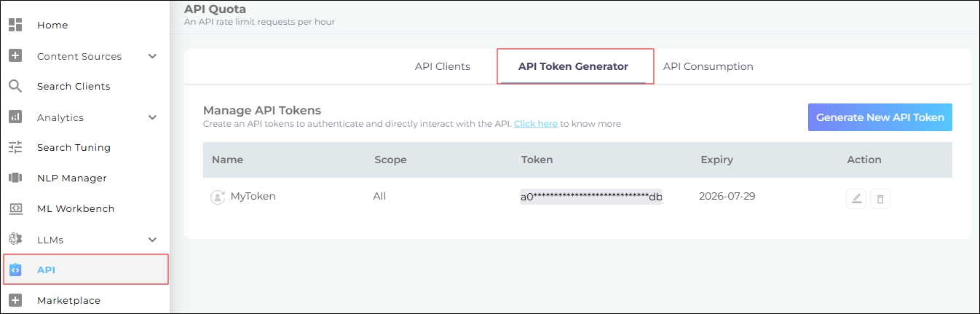Image resolution: width=980 pixels, height=314 pixels.
Task: Select the API Token Generator tab
Action: (573, 66)
